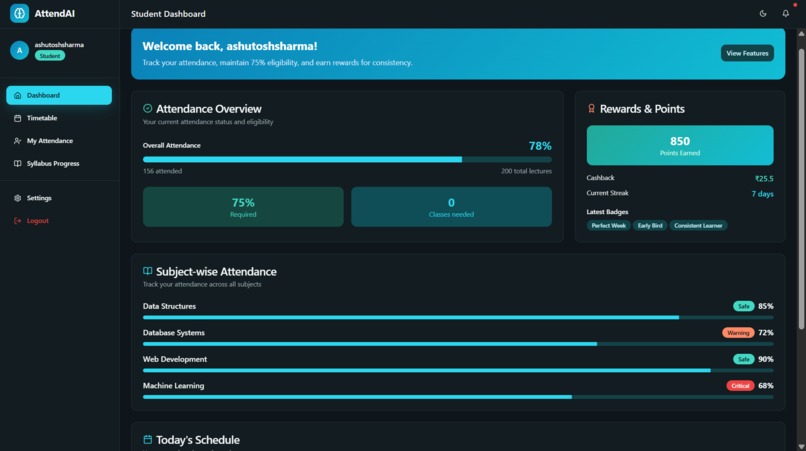Click the Data Structures progress bar
Screen dimensions: 806x451
click(458, 317)
